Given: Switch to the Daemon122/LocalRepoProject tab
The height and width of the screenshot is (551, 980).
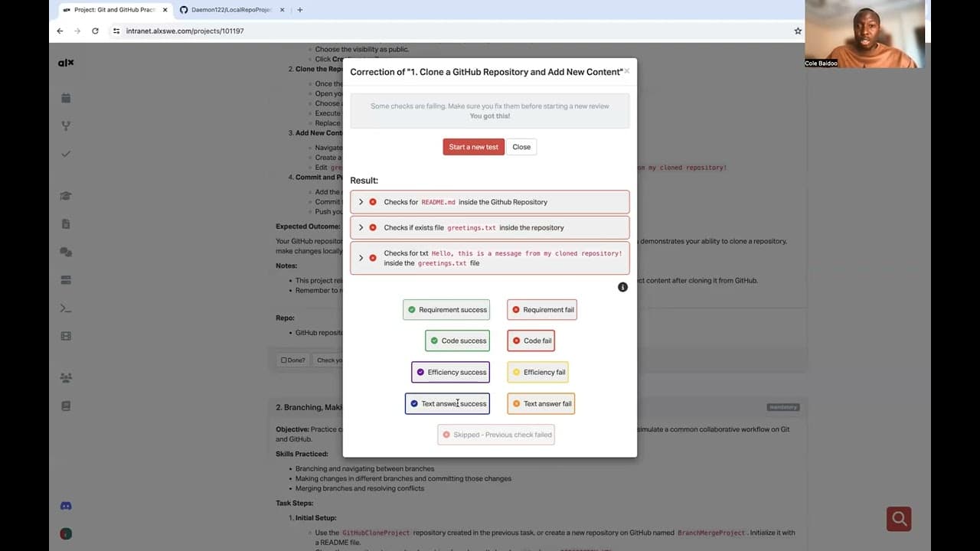Looking at the screenshot, I should [x=232, y=10].
